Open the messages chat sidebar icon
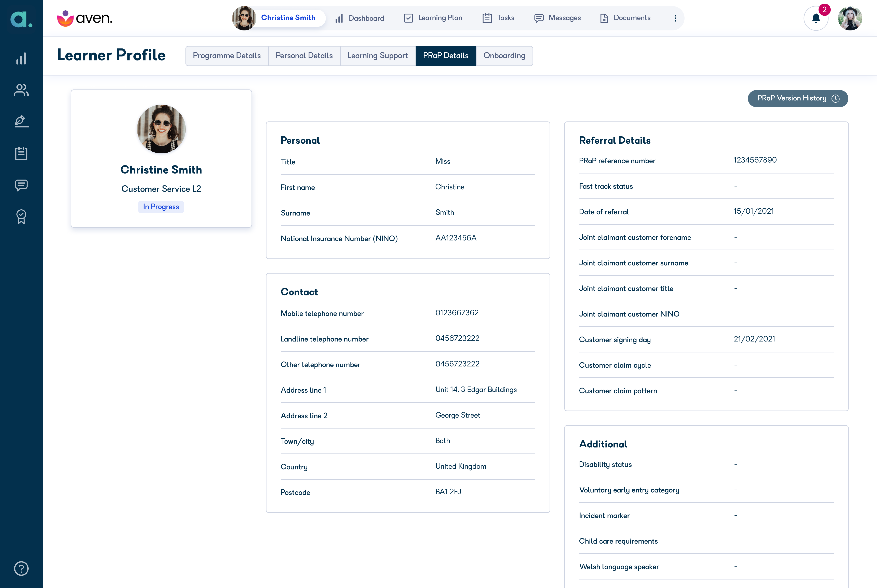 click(21, 185)
